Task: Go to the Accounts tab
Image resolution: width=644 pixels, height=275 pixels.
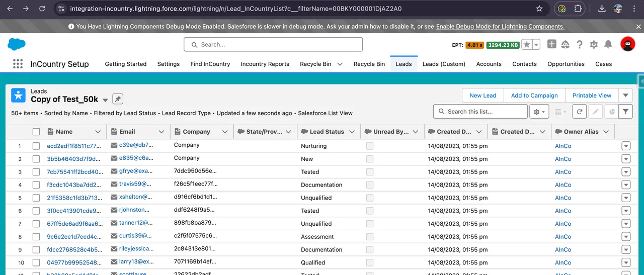Action: [x=489, y=64]
